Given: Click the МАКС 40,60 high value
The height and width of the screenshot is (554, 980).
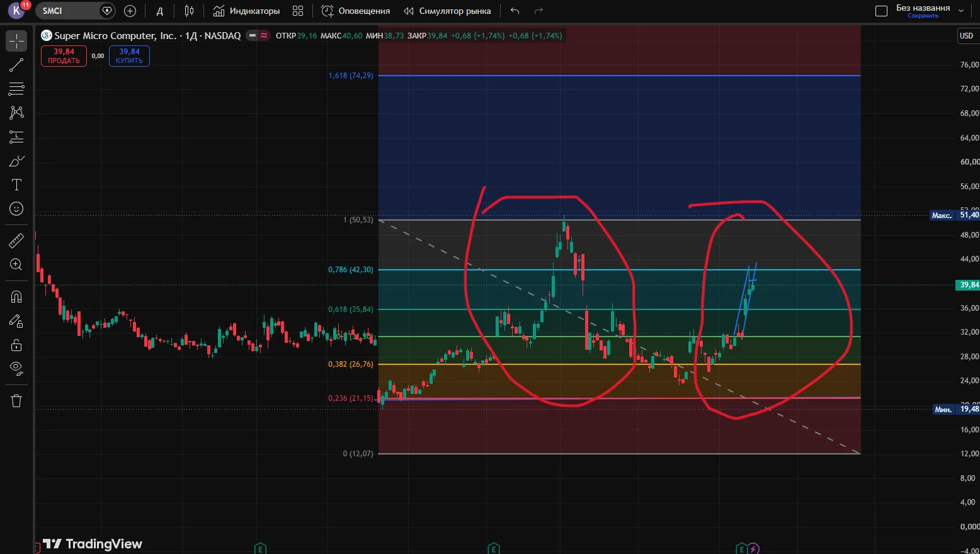Looking at the screenshot, I should (x=341, y=36).
